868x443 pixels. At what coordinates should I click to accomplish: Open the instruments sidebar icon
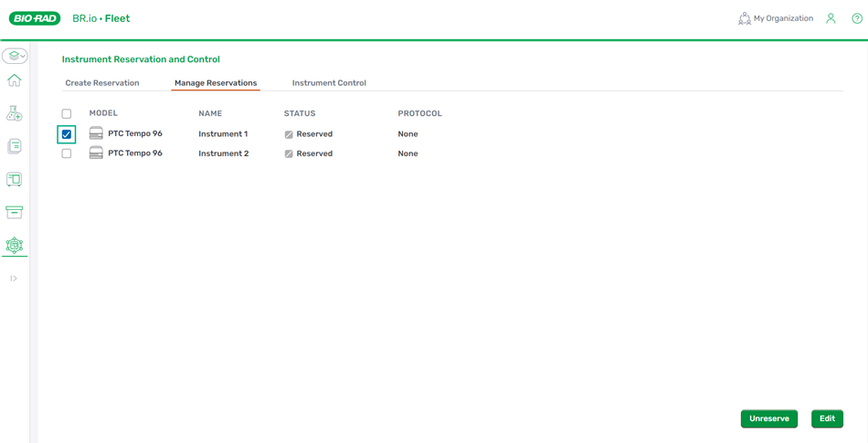[x=14, y=180]
